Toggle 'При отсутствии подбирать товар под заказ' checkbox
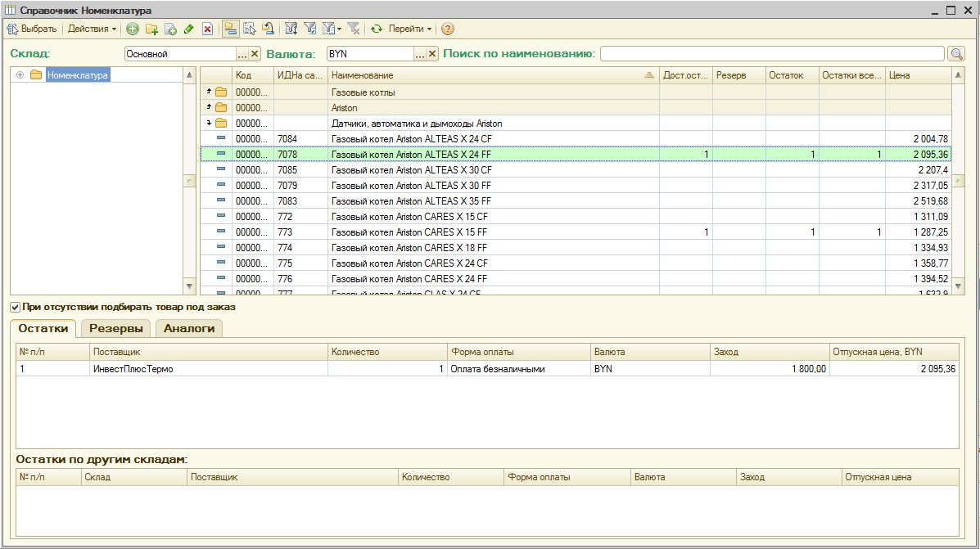This screenshot has width=980, height=549. coord(16,308)
